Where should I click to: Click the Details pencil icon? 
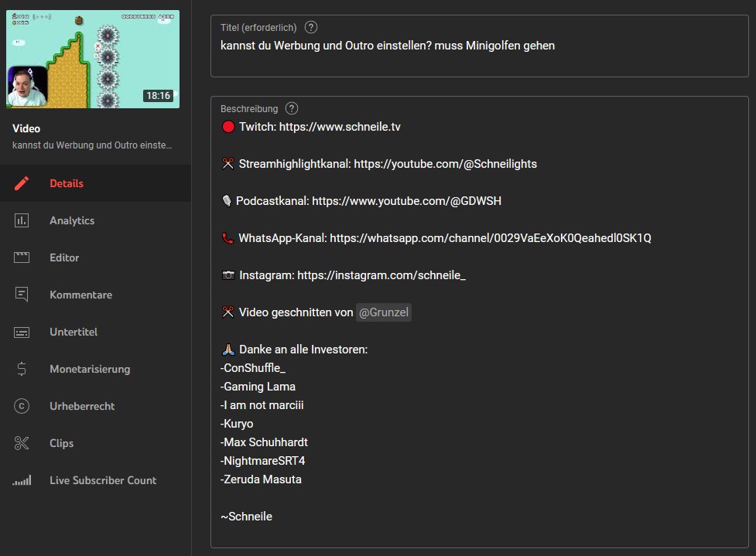(22, 183)
